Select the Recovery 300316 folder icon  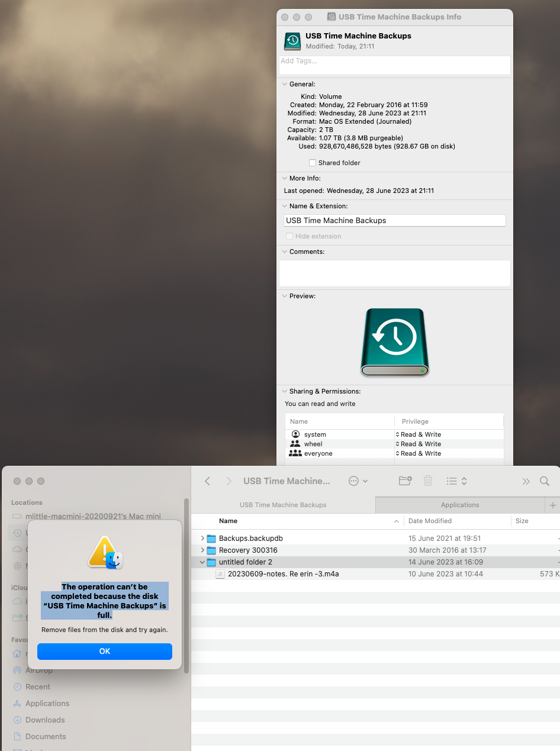point(211,550)
